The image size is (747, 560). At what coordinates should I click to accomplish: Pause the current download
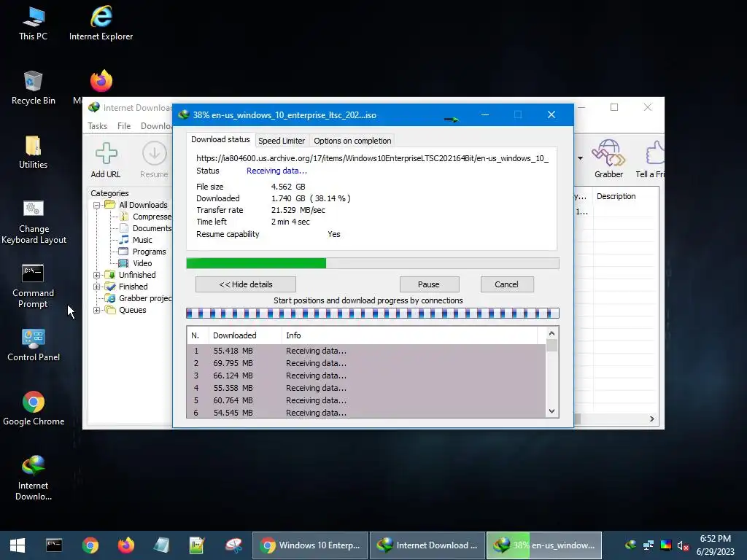click(429, 284)
